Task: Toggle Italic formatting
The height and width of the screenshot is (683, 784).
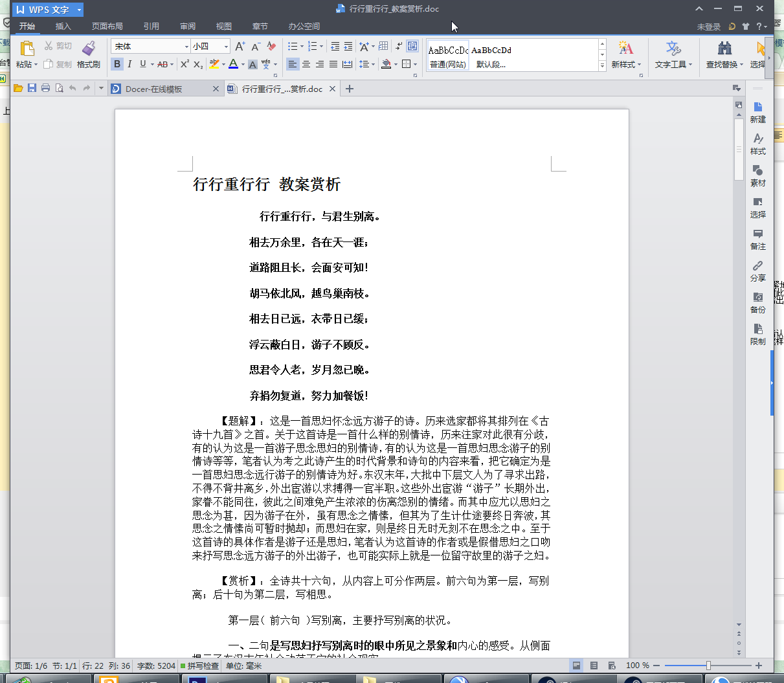Action: (x=129, y=64)
